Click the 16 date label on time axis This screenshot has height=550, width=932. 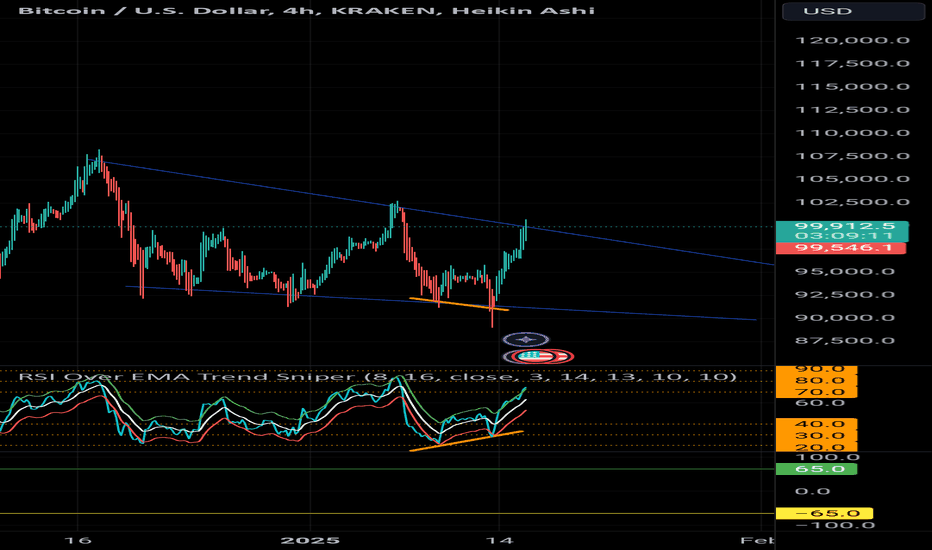point(78,540)
